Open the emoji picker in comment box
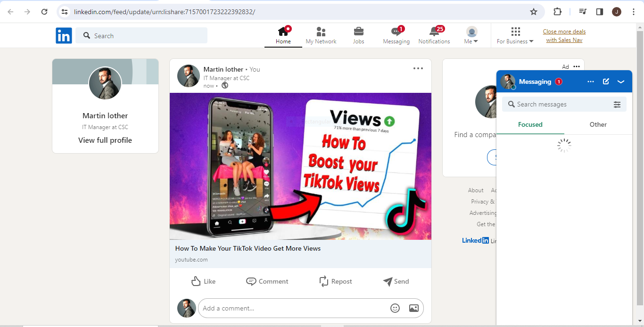The width and height of the screenshot is (644, 327). [395, 308]
